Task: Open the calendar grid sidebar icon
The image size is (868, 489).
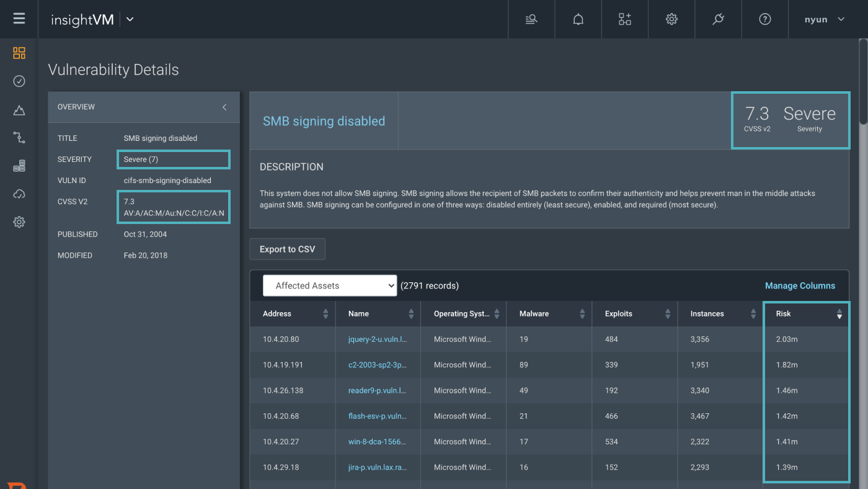Action: (19, 166)
